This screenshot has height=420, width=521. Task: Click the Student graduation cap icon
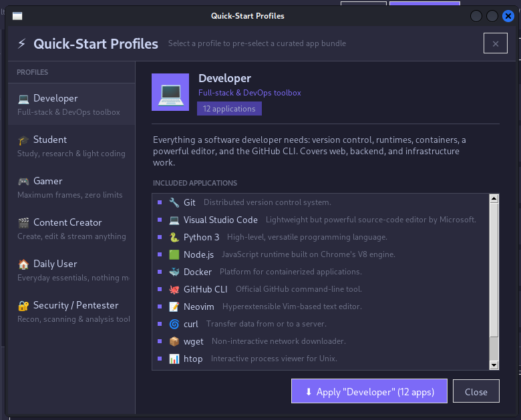coord(23,140)
